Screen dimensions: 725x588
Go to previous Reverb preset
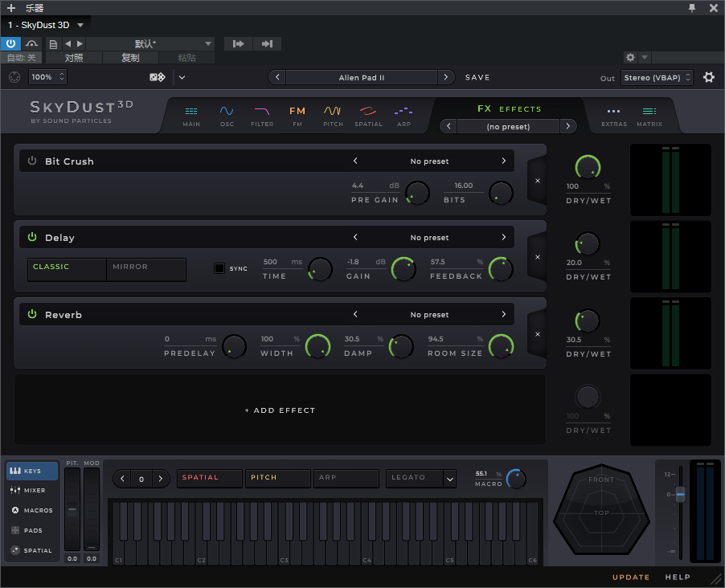coord(355,314)
